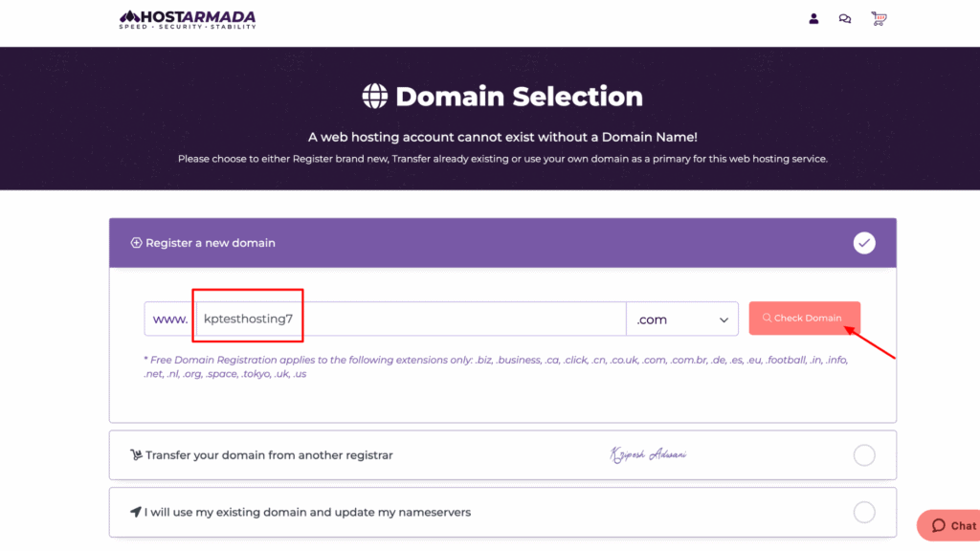This screenshot has width=980, height=551.
Task: Select the I will use my existing domain option
Action: (864, 512)
